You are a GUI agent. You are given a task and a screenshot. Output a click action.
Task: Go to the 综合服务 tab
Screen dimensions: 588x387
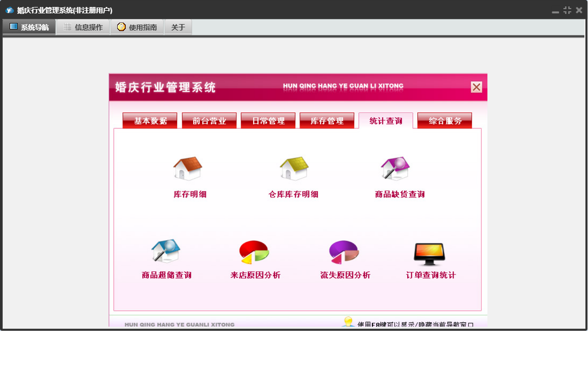tap(445, 121)
